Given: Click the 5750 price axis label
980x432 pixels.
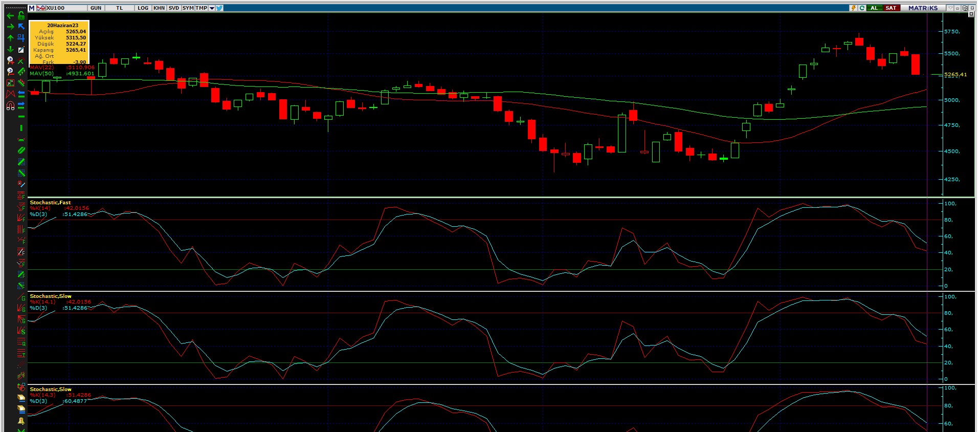Looking at the screenshot, I should (x=952, y=32).
